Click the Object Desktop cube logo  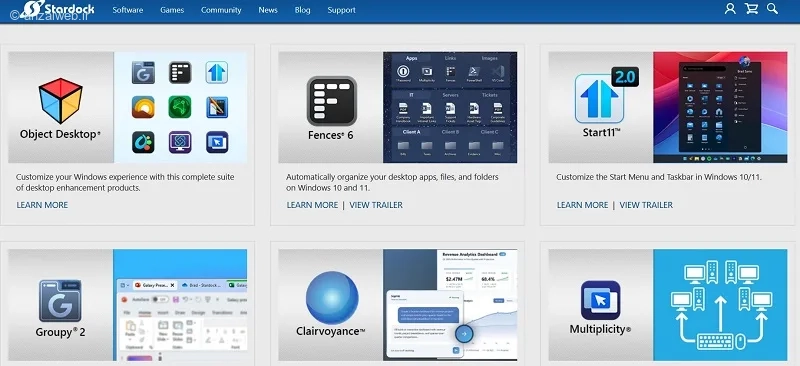point(61,101)
